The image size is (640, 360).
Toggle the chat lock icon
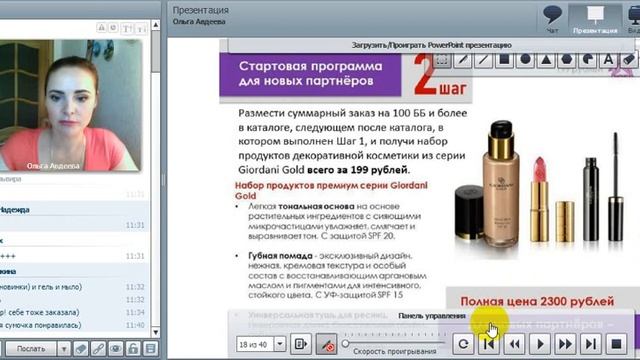pyautogui.click(x=133, y=349)
